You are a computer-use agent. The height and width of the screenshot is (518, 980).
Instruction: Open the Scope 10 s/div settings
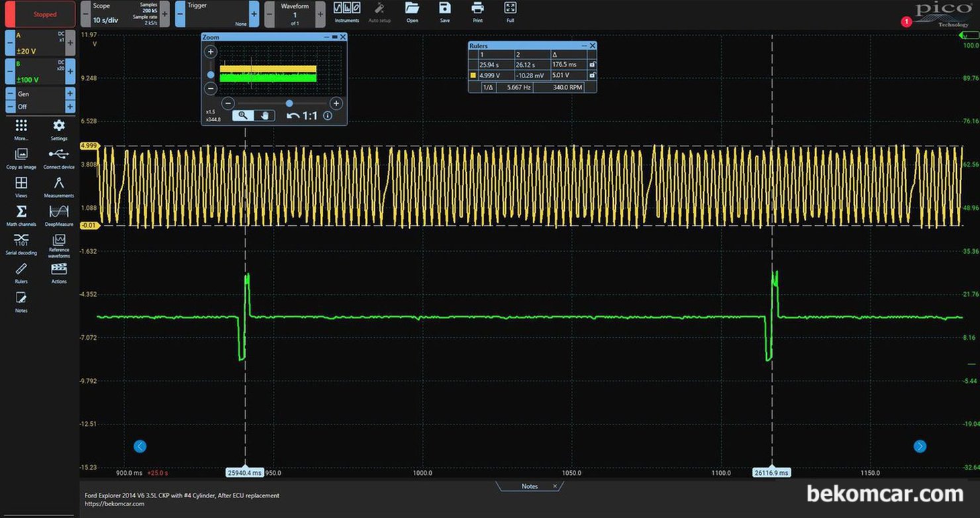tap(125, 14)
